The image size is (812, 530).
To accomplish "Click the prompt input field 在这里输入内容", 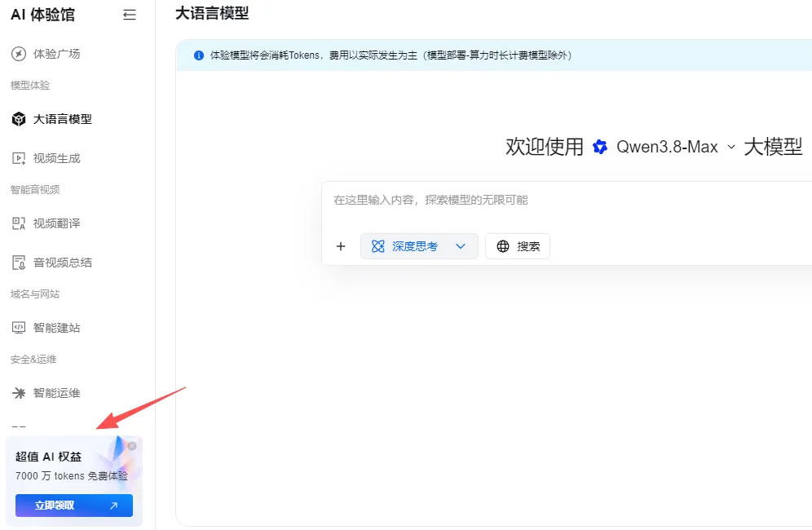I will click(x=567, y=201).
